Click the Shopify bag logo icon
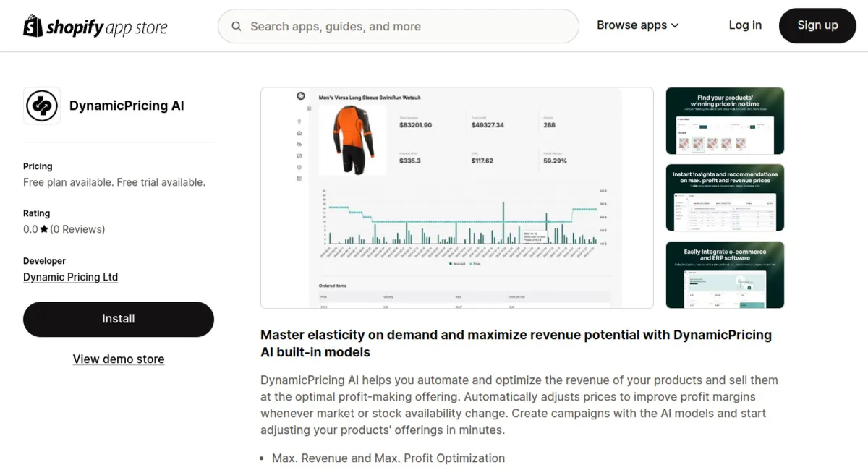 pos(33,26)
